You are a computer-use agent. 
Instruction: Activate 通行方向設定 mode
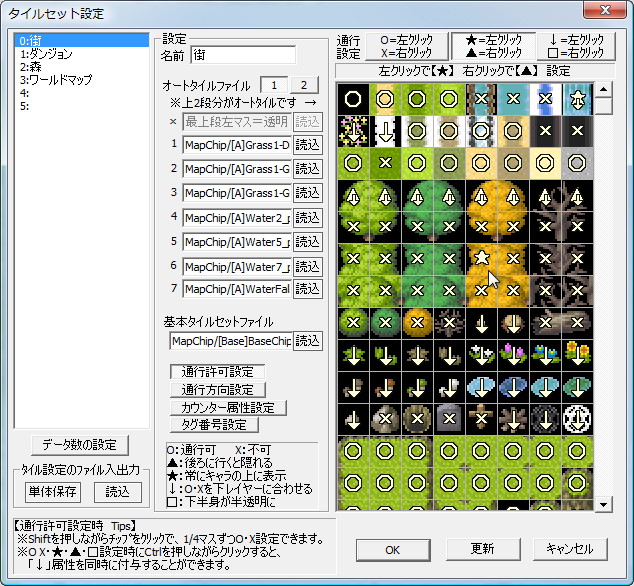coord(218,390)
